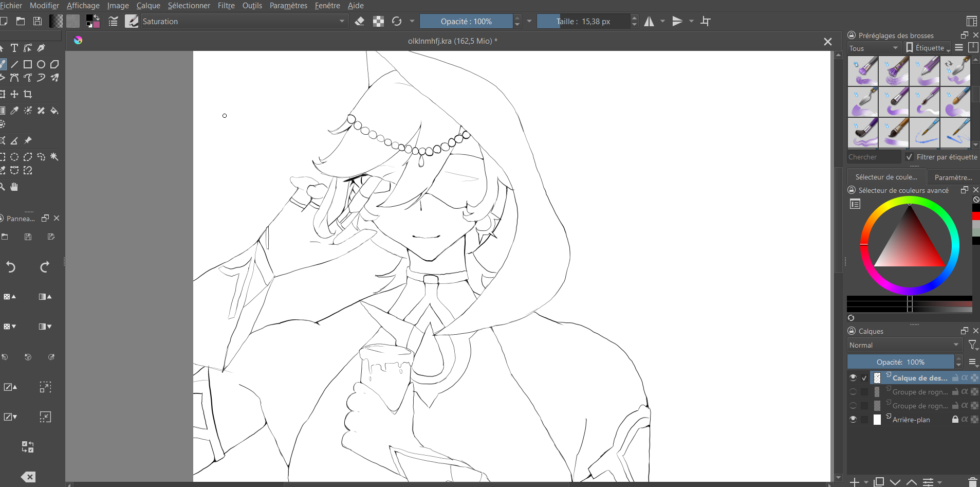Viewport: 980px width, 487px height.
Task: Open the Saturation blending mode dropdown
Action: (x=243, y=21)
